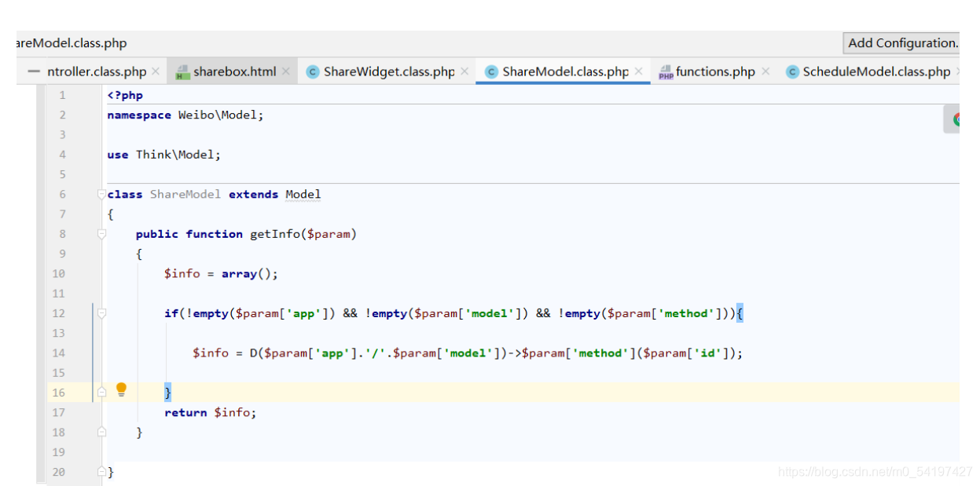Collapse the if block fold marker on line 12

click(101, 313)
